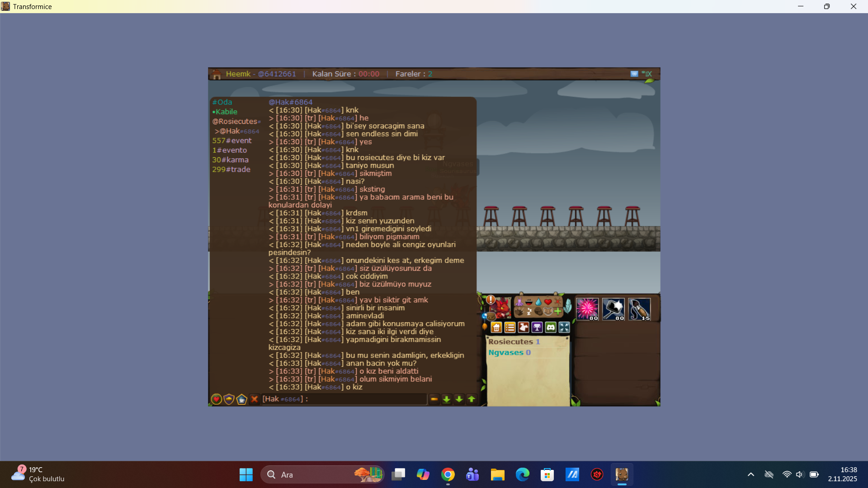Click the clapping hands emote
The image size is (868, 488).
tap(519, 311)
